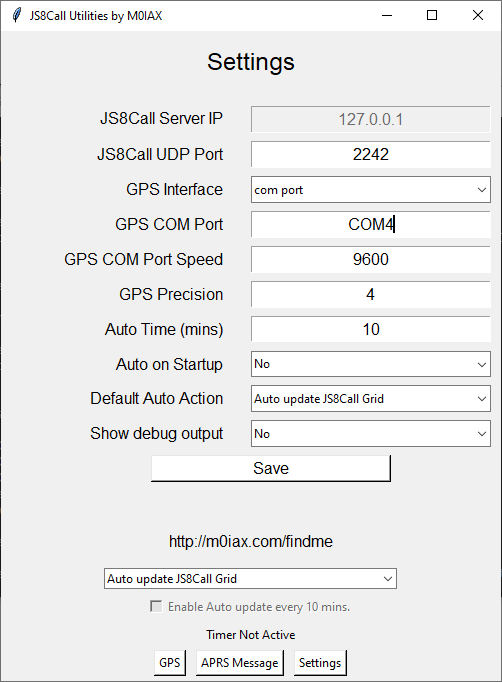
Task: Click the GPS COM Port field
Action: (x=371, y=224)
